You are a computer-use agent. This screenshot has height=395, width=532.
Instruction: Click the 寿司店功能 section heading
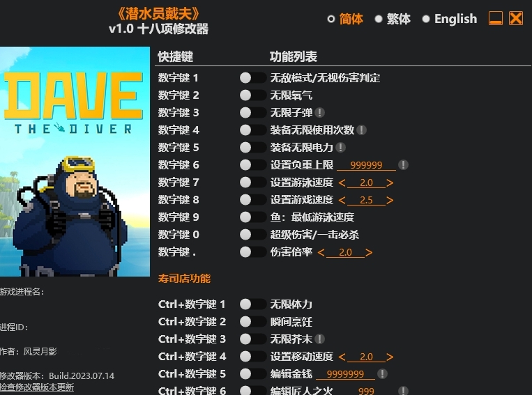[184, 279]
